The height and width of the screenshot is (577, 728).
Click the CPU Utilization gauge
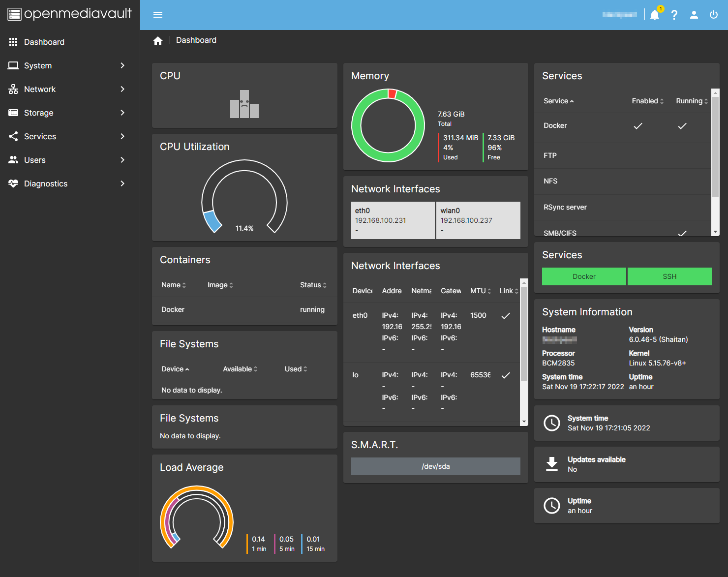[244, 197]
